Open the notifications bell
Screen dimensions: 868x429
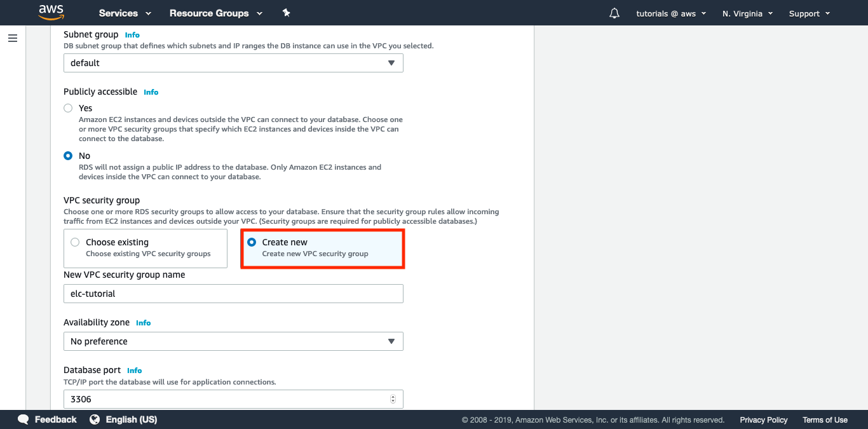click(x=614, y=13)
